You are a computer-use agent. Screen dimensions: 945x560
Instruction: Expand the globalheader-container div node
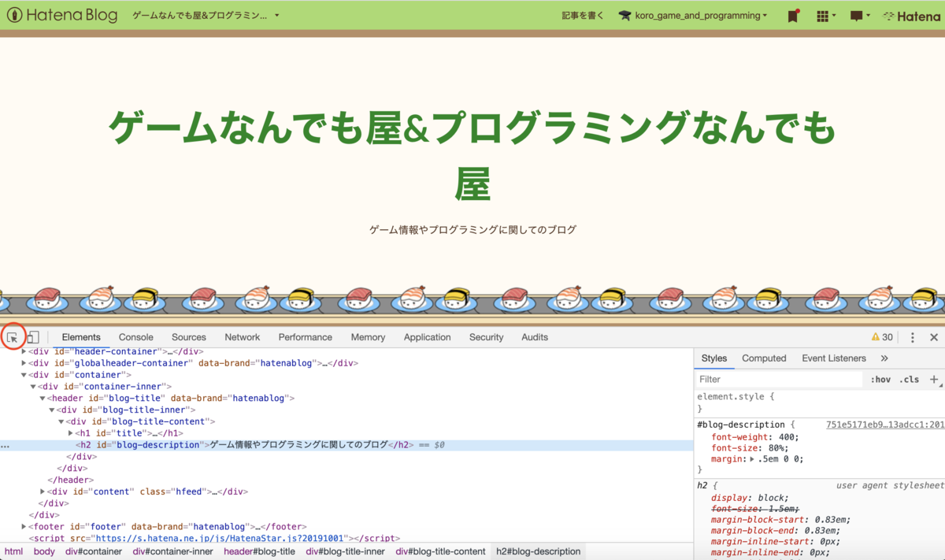pos(24,363)
